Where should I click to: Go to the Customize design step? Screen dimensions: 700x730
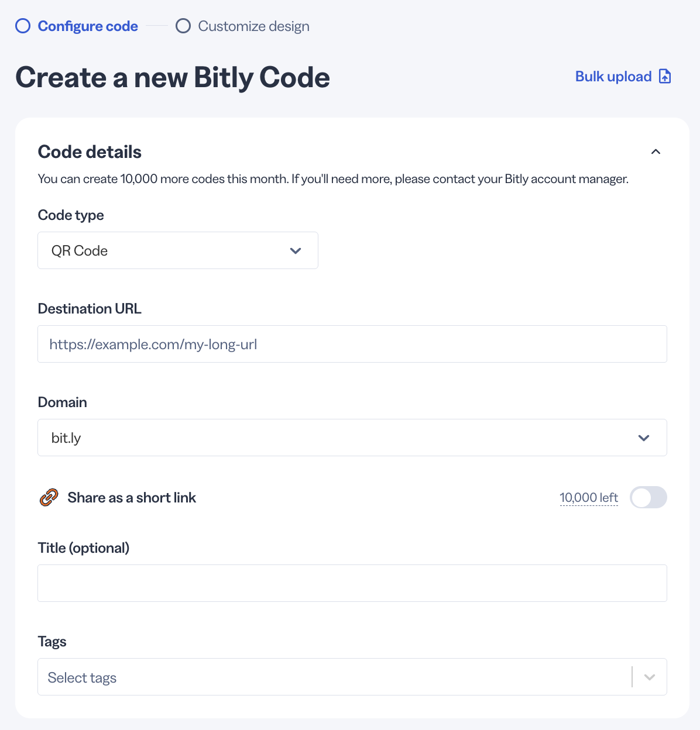253,26
